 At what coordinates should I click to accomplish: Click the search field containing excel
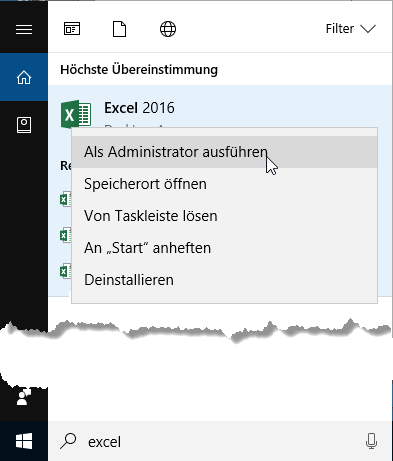(220, 441)
